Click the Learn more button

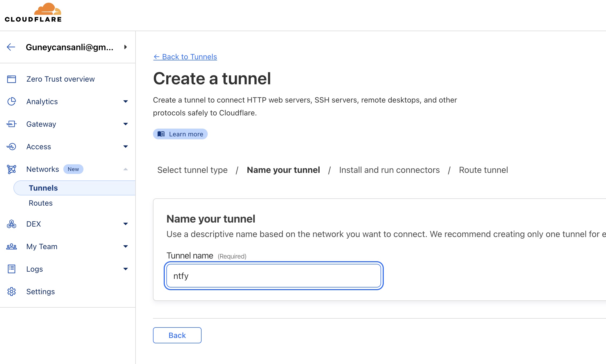180,134
